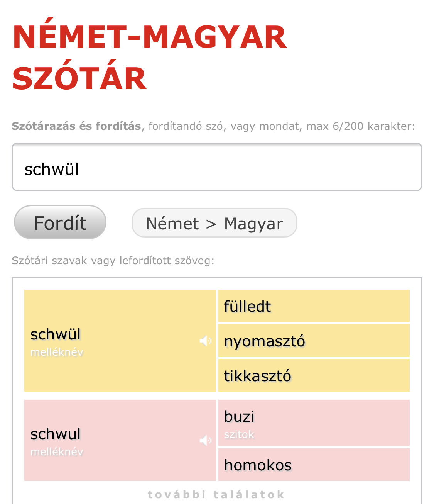
Task: Select the translation nyomasztó
Action: coord(265,341)
